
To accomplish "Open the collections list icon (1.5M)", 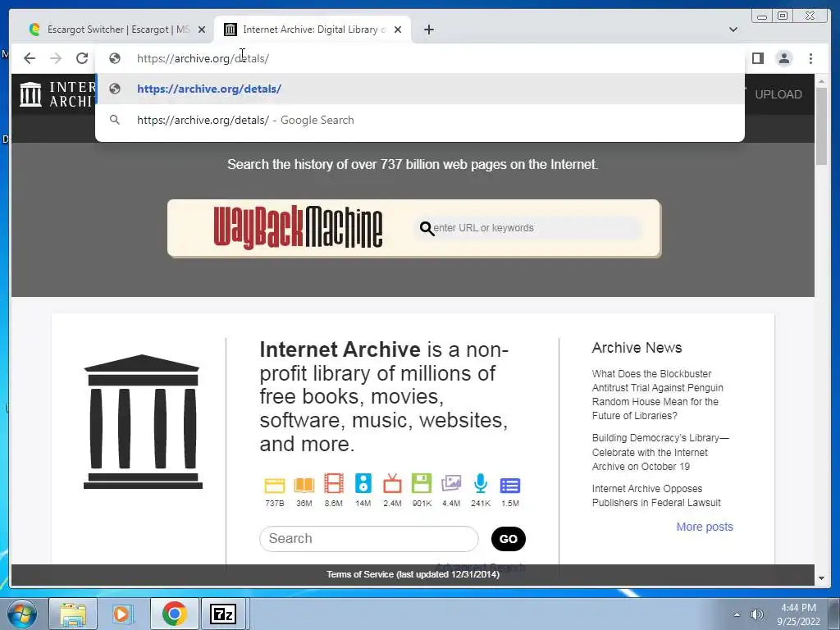I will pyautogui.click(x=510, y=486).
